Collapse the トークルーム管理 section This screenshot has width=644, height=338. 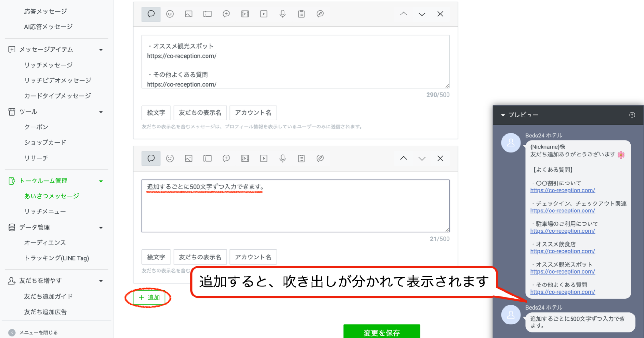coord(101,181)
